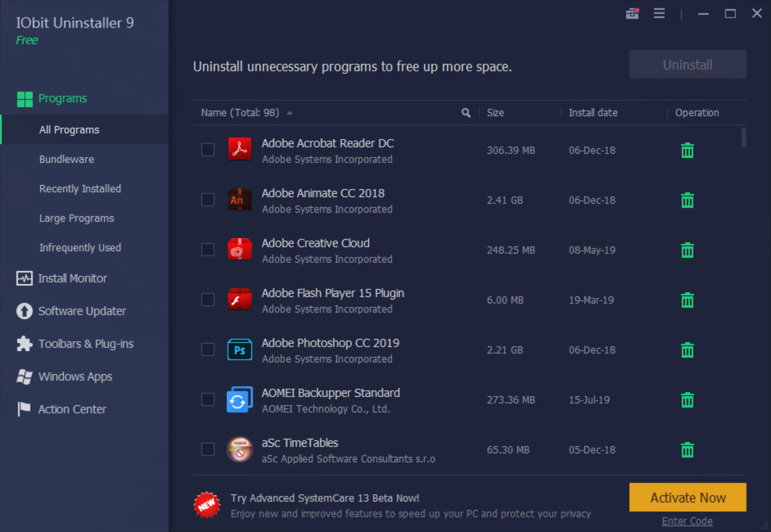Screen dimensions: 771x532
Task: Click trash icon for Adobe Flash Player 15 Plugin
Action: (x=688, y=300)
